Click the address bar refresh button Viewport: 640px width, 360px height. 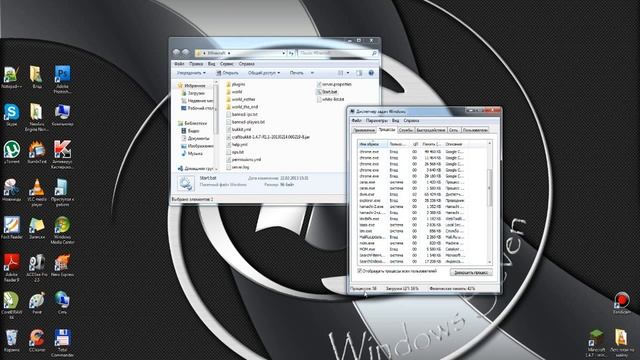pos(291,53)
